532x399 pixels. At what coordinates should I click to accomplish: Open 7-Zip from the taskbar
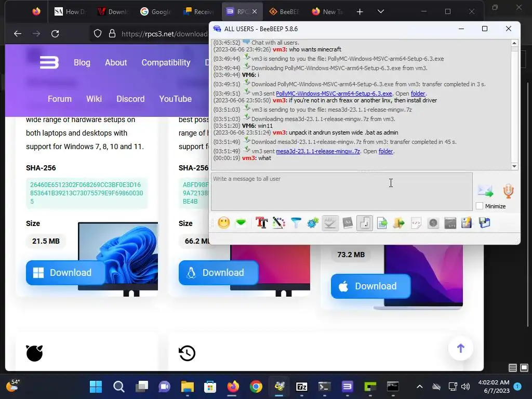pos(302,387)
